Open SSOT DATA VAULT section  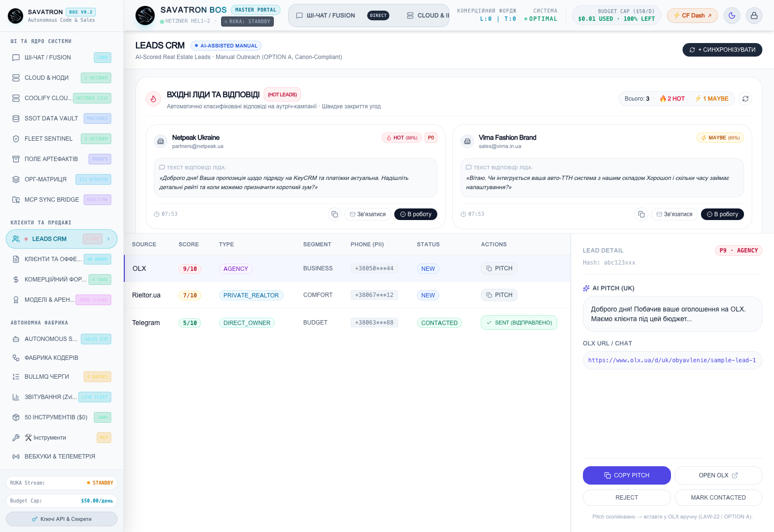point(61,118)
